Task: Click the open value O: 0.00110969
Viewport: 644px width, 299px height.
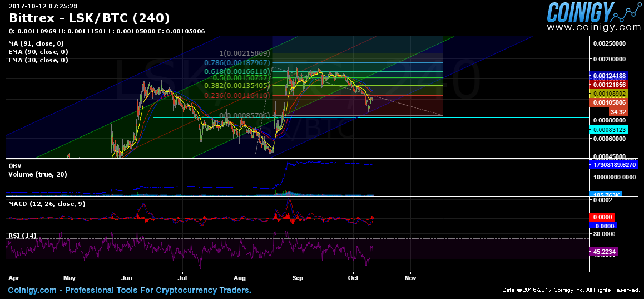Action: (33, 31)
